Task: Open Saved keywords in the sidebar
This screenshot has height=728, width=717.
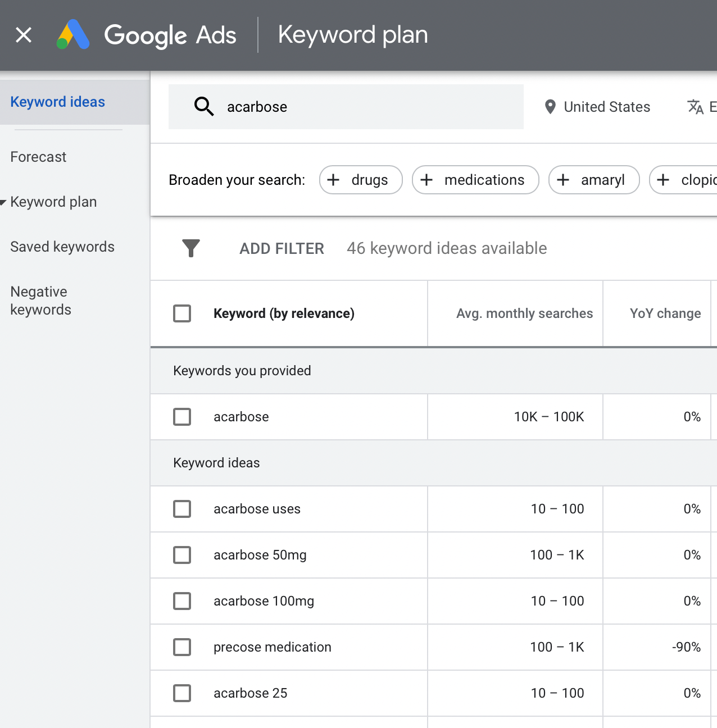Action: 62,247
